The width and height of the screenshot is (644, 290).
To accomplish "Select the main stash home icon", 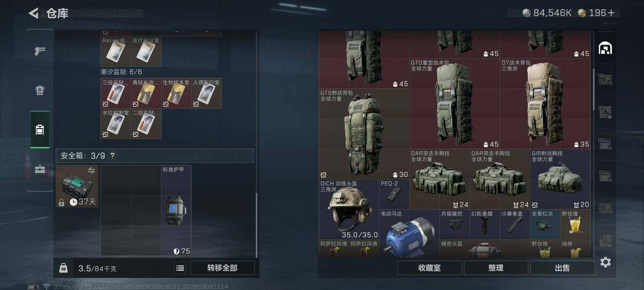I will (605, 48).
